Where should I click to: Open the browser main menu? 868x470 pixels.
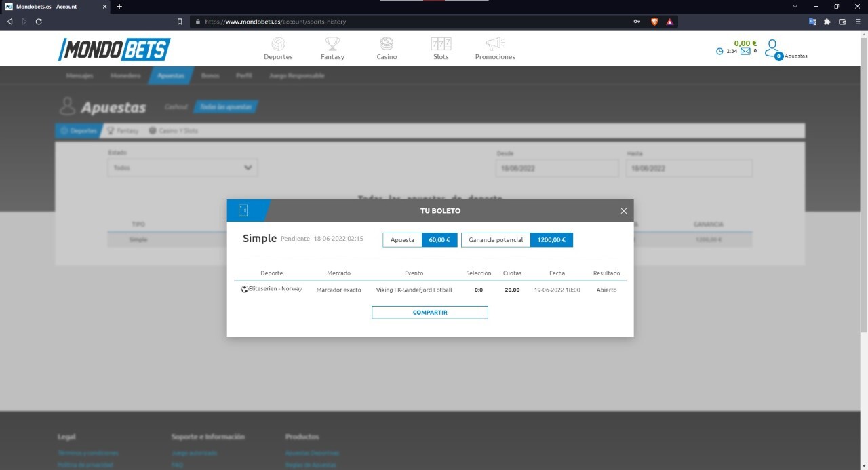pos(858,22)
